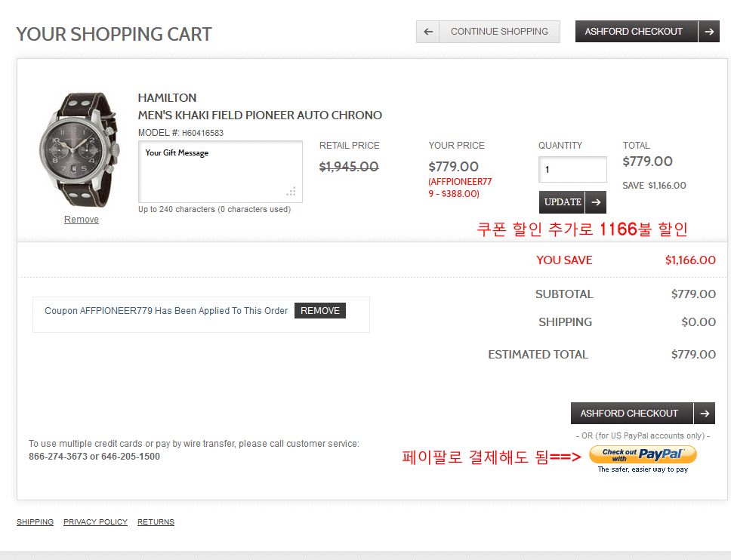Click into the Quantity field
731x560 pixels.
[x=572, y=170]
